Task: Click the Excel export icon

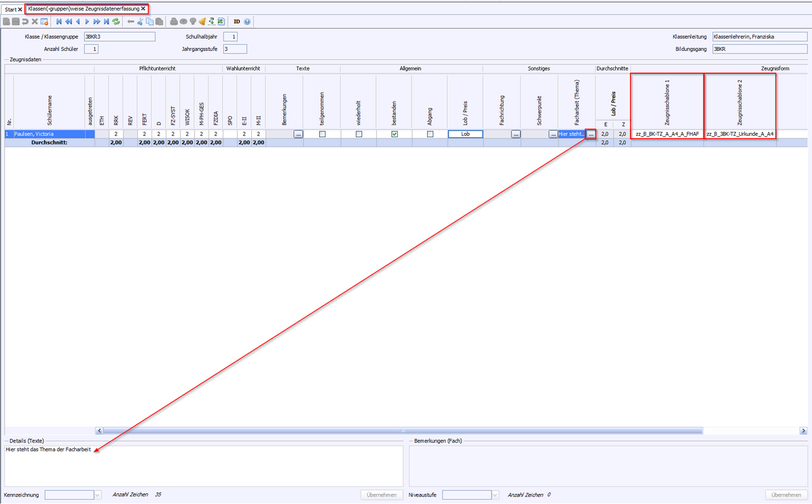Action: [221, 22]
